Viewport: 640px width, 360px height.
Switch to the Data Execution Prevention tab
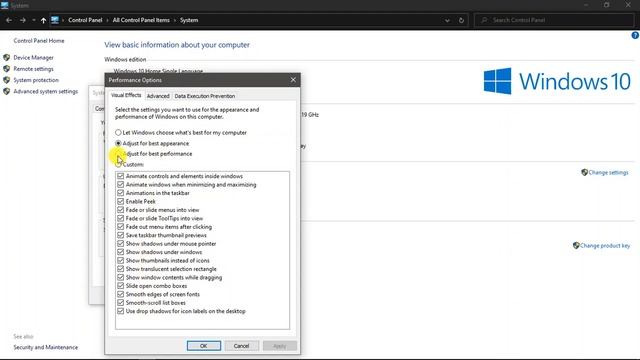click(204, 96)
